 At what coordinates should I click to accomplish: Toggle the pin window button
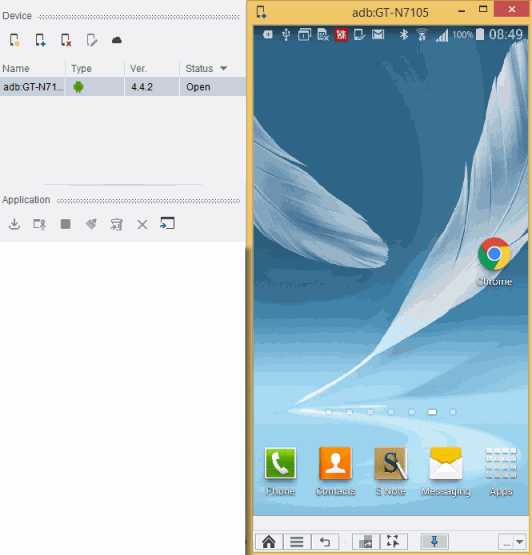[x=435, y=542]
